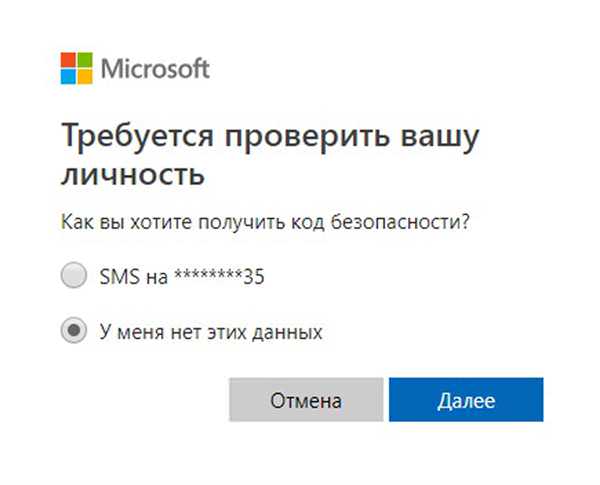This screenshot has width=600, height=485.
Task: Proceed with the Далее button
Action: 466,400
